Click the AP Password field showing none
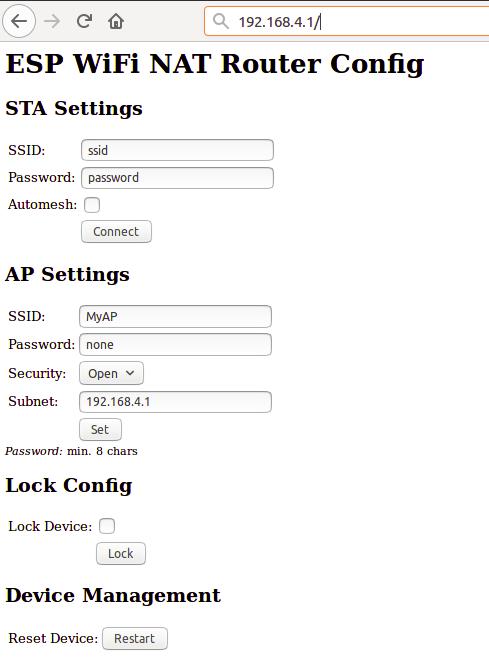 click(x=175, y=344)
